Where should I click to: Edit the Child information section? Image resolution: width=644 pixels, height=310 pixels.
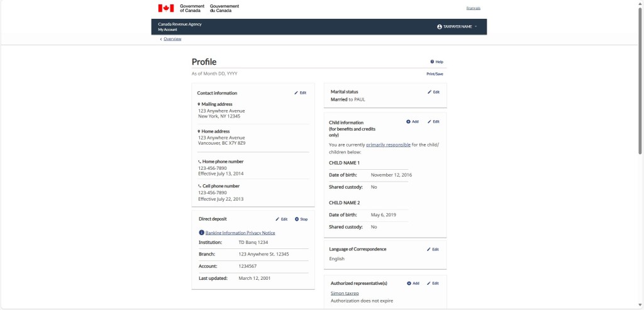[433, 121]
